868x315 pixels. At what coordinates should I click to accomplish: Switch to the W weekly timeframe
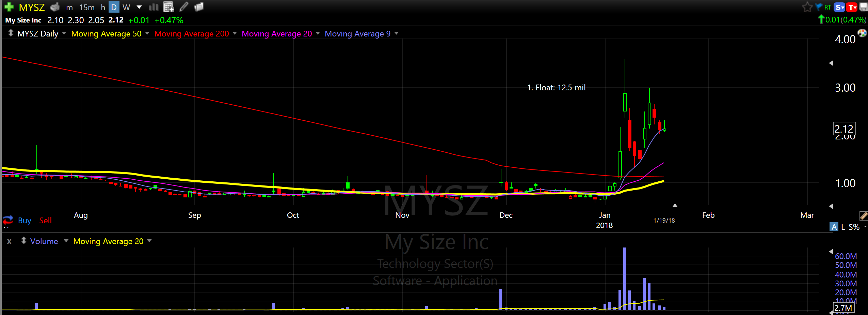[127, 7]
